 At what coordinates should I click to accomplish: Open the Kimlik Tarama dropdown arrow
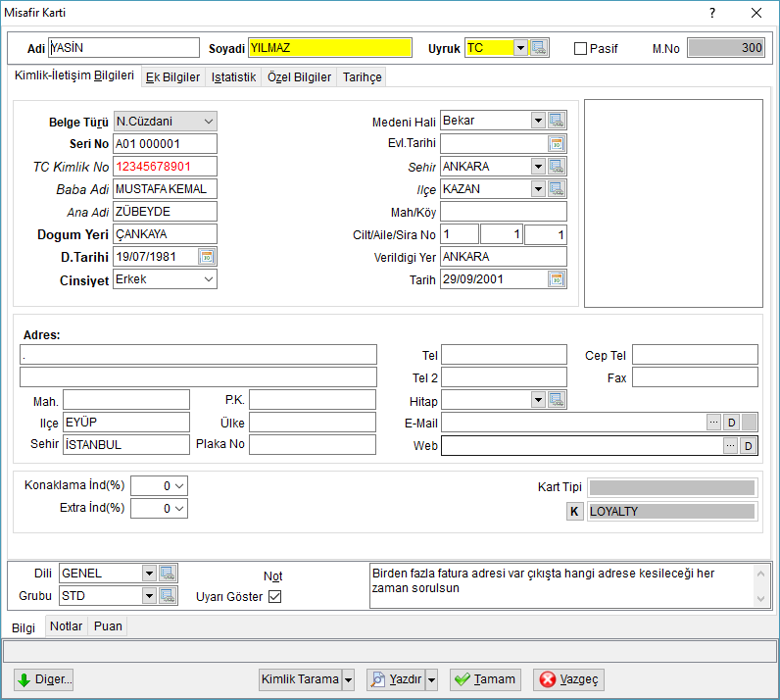348,679
